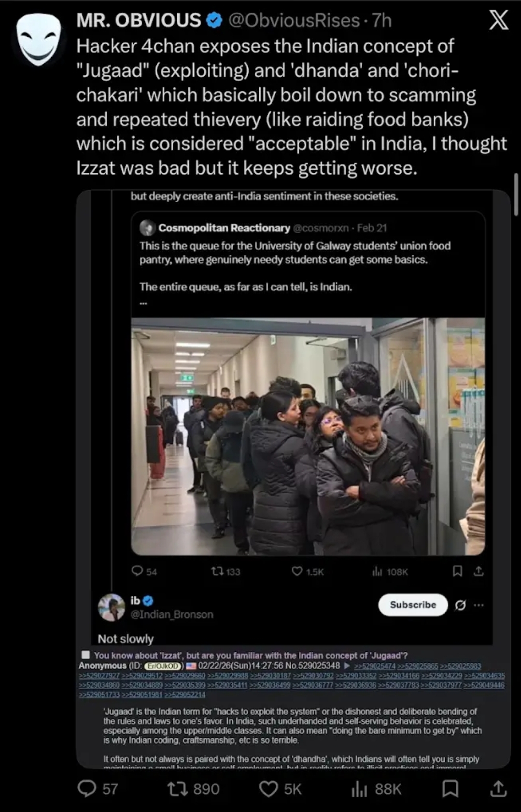Share the MR. OBVIOUS post with share icon
The image size is (521, 812).
pyautogui.click(x=498, y=788)
